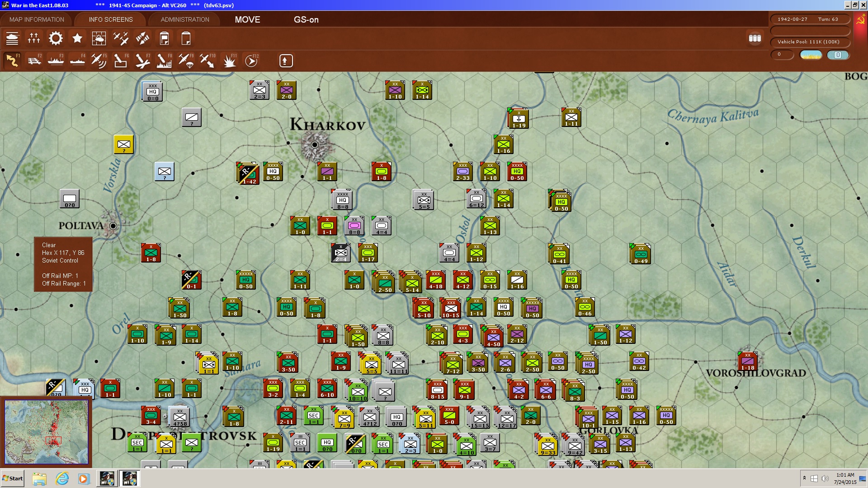Select the grey unit labeled 6=12
The height and width of the screenshot is (488, 868).
[x=476, y=199]
